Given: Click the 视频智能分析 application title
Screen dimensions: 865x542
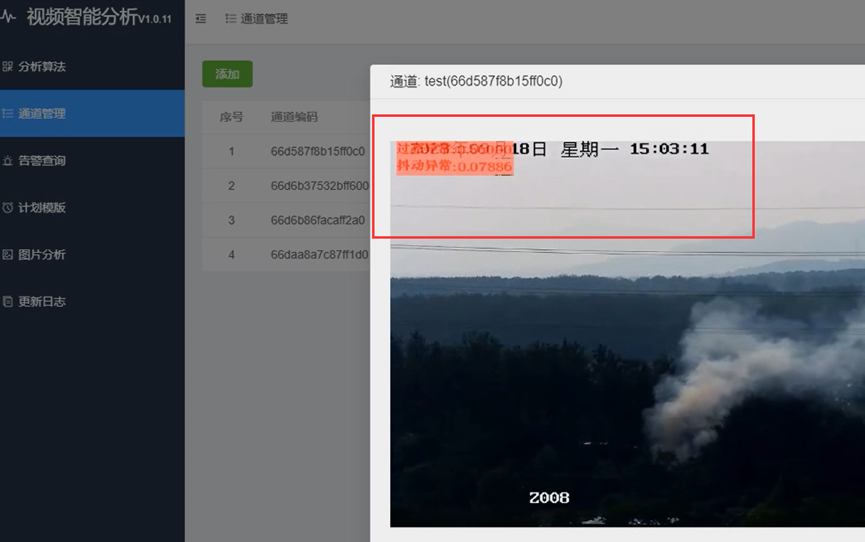Looking at the screenshot, I should pos(82,17).
